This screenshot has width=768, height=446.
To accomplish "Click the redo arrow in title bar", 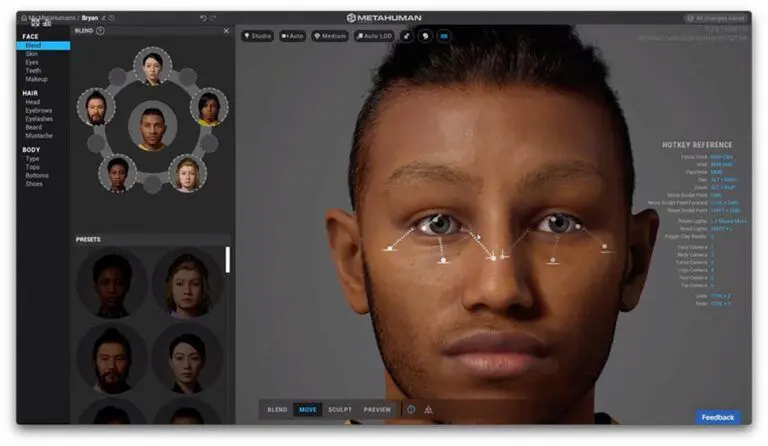I will pos(215,18).
